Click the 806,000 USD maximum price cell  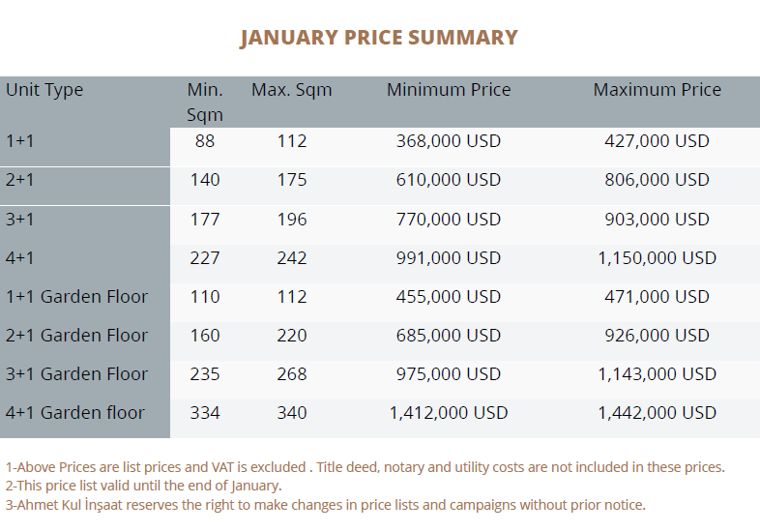pos(657,180)
